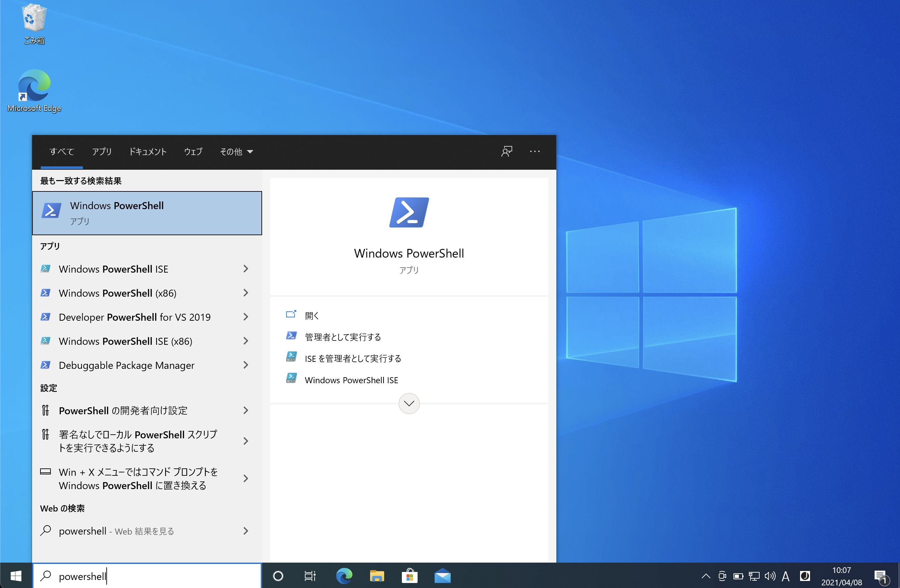Open the three-dots options menu in the search header
This screenshot has width=900, height=588.
coord(534,152)
